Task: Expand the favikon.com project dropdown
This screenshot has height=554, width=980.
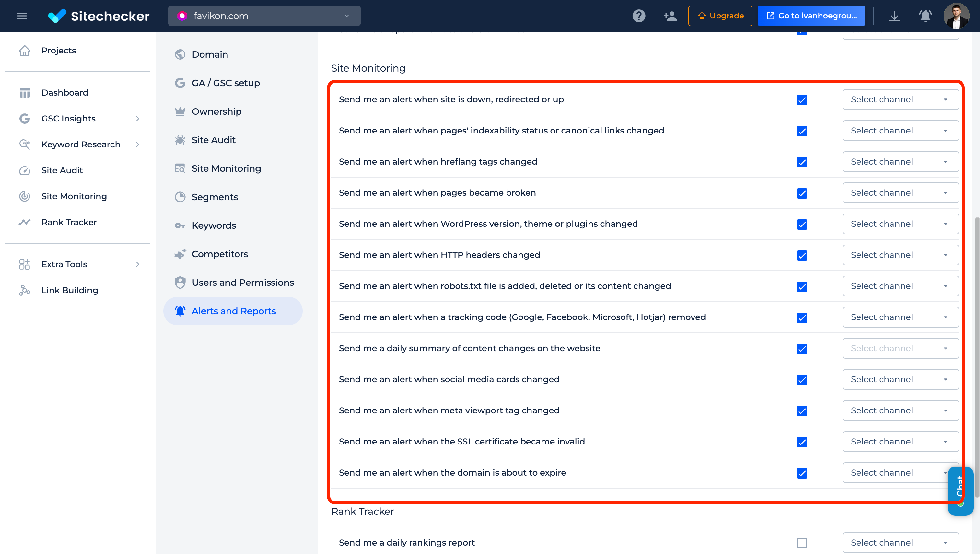Action: [346, 16]
